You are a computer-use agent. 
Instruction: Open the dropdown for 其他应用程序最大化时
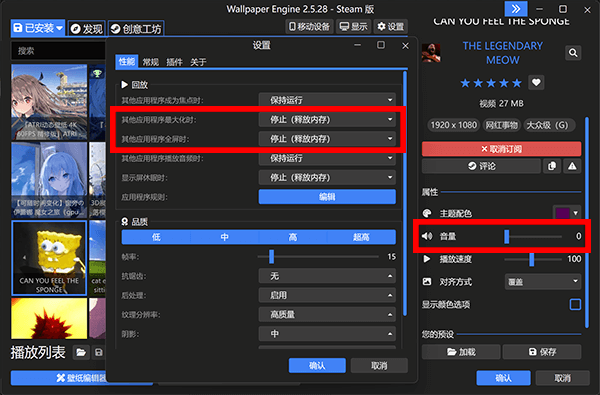[x=327, y=119]
